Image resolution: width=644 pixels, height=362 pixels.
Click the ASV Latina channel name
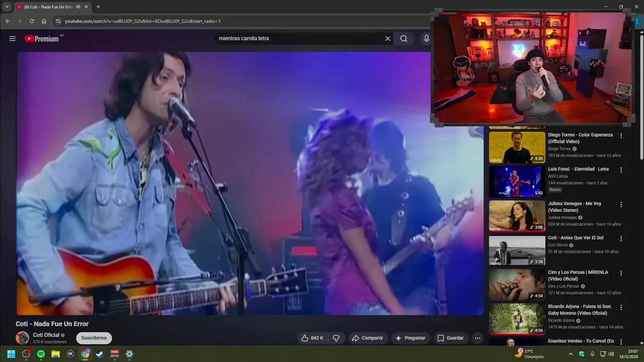click(x=558, y=176)
